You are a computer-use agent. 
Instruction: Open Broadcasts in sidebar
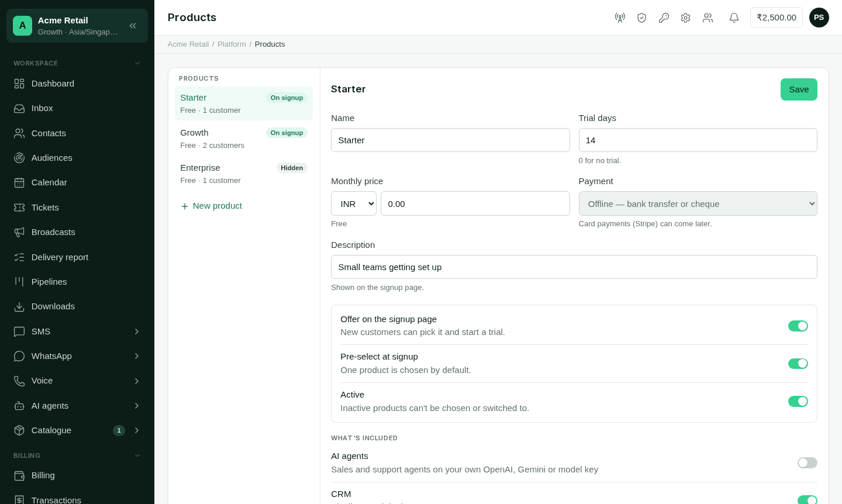(x=77, y=232)
